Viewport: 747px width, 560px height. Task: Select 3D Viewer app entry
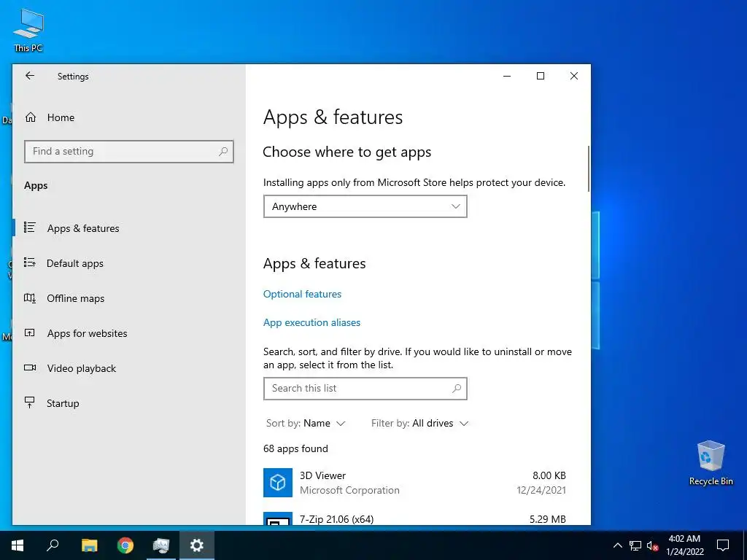pos(414,483)
